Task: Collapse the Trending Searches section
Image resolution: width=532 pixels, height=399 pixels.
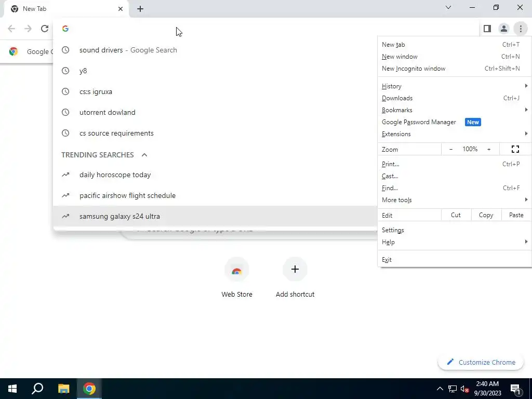Action: click(x=144, y=155)
